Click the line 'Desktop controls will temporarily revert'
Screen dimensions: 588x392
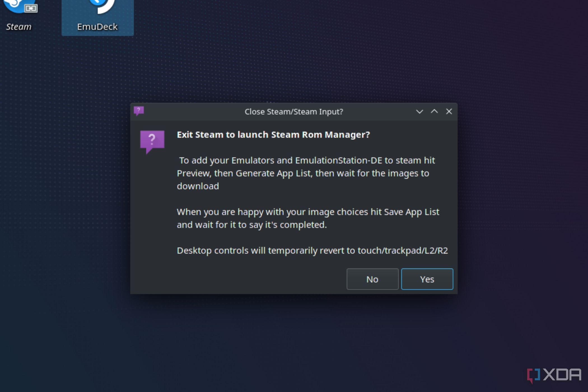click(312, 250)
